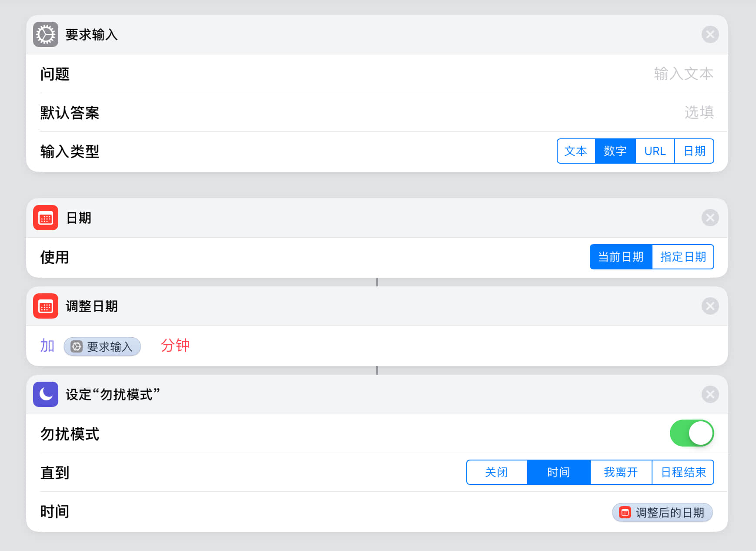Screen dimensions: 756x551
Task: Open the 加 operation picker
Action: 47,346
